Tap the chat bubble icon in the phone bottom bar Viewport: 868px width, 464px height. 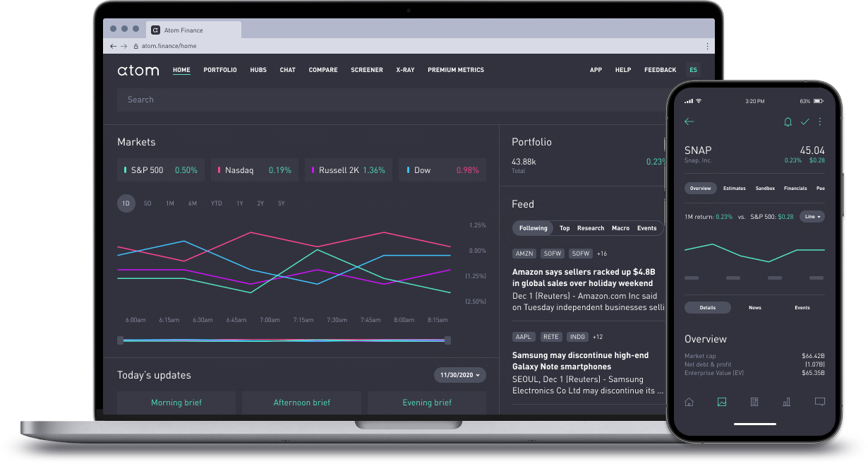(820, 402)
